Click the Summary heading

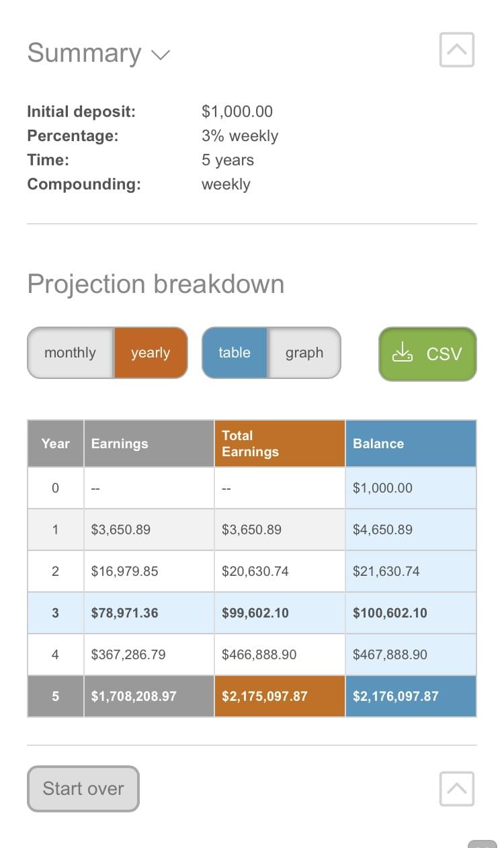click(84, 53)
